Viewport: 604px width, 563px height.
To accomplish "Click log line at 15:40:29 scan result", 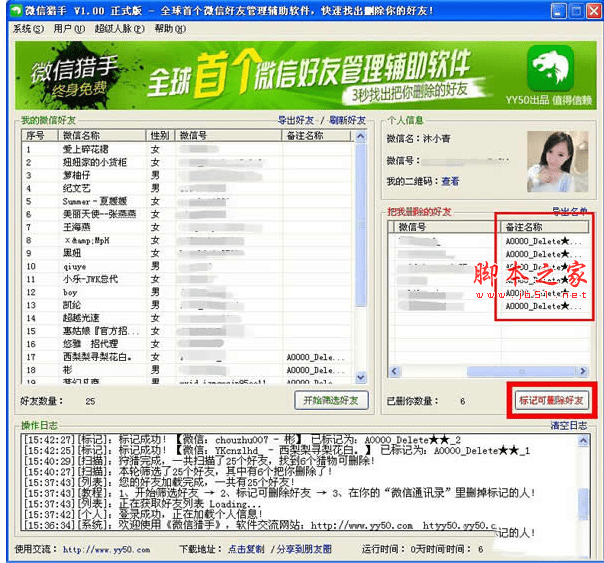I will [x=199, y=461].
